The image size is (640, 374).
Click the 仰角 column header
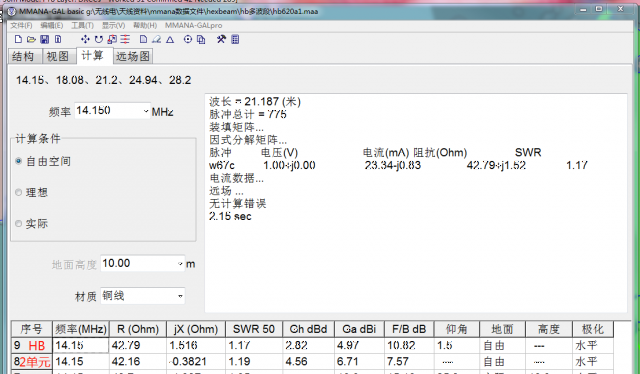point(457,329)
